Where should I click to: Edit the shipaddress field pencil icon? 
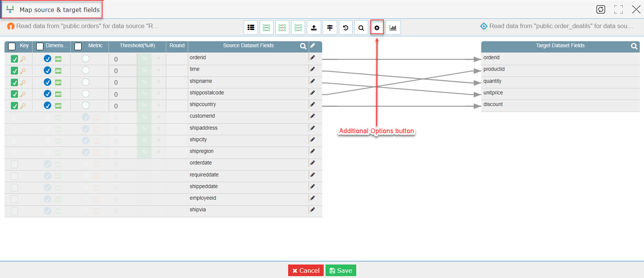coord(312,128)
